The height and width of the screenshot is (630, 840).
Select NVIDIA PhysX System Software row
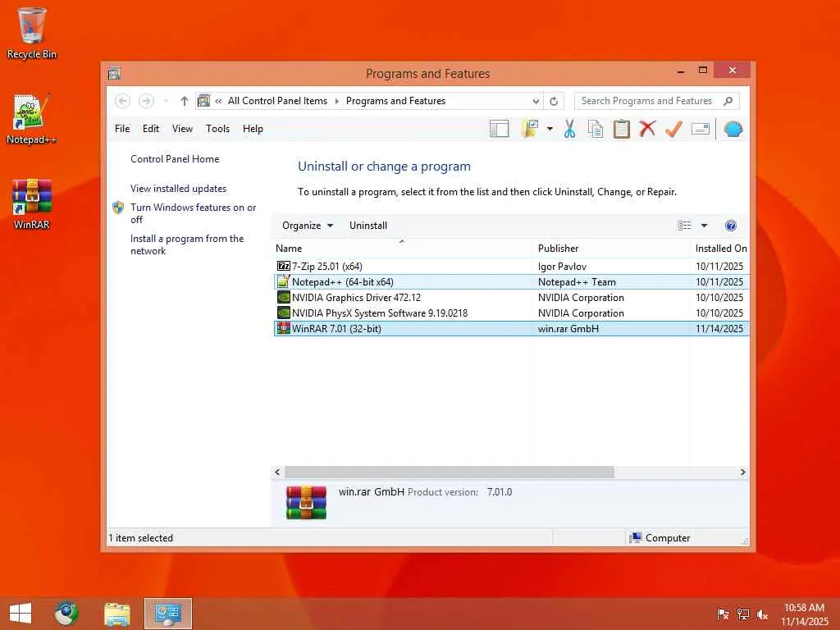pos(511,313)
